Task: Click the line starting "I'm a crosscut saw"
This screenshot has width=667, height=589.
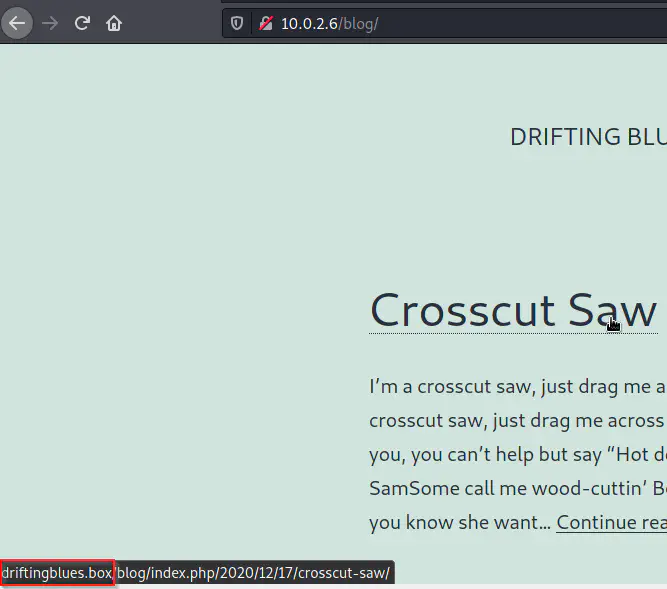Action: [516, 386]
